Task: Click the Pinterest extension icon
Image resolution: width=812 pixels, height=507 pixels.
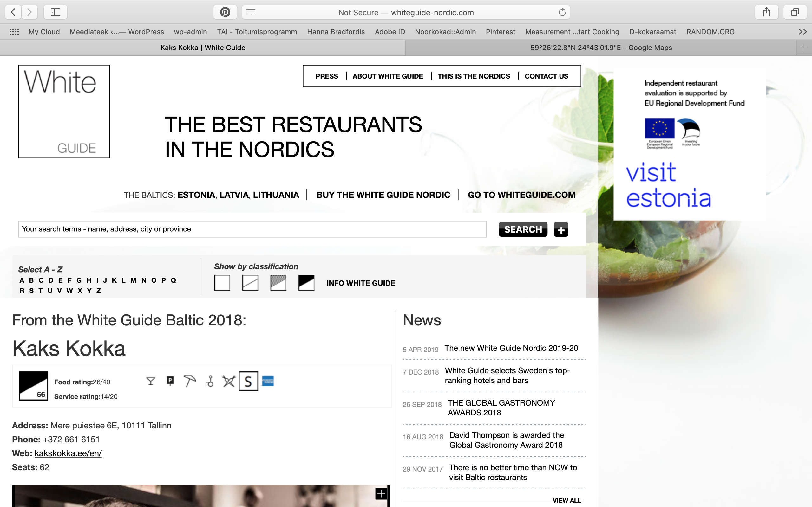Action: tap(225, 12)
